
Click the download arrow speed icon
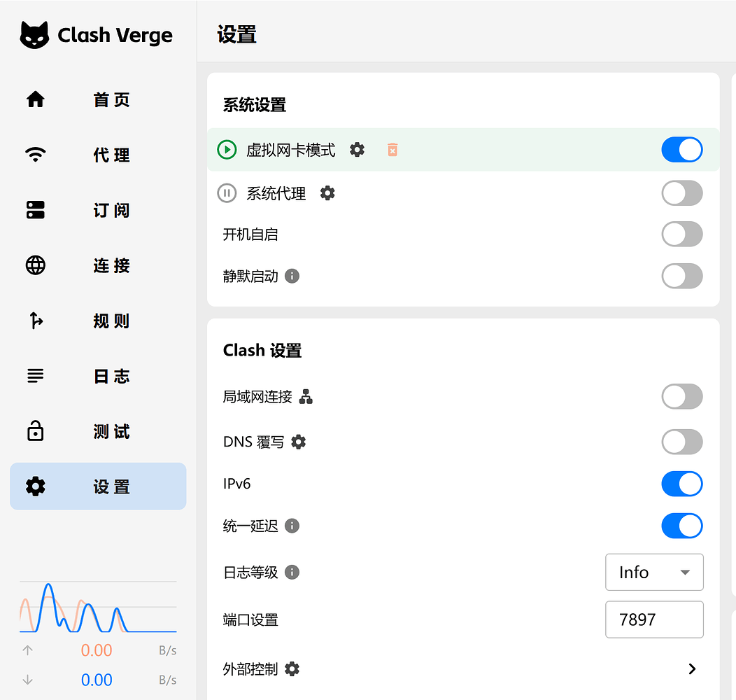28,680
